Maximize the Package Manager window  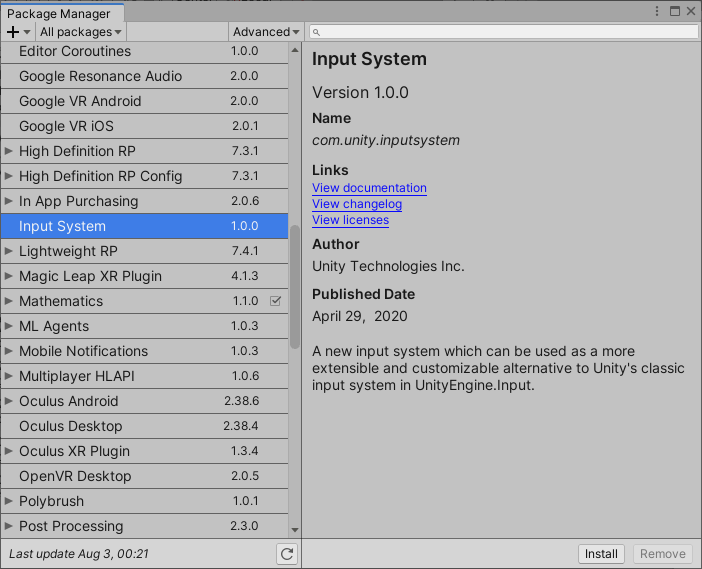click(675, 11)
